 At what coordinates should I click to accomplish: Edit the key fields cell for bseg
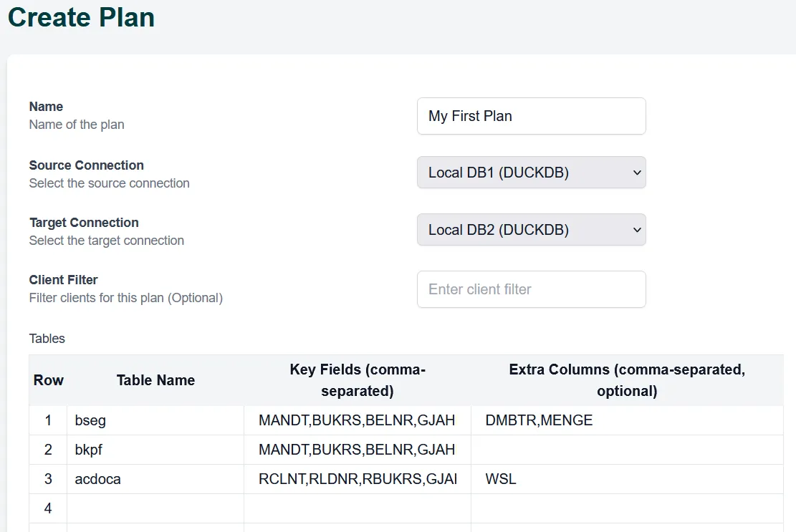[357, 420]
